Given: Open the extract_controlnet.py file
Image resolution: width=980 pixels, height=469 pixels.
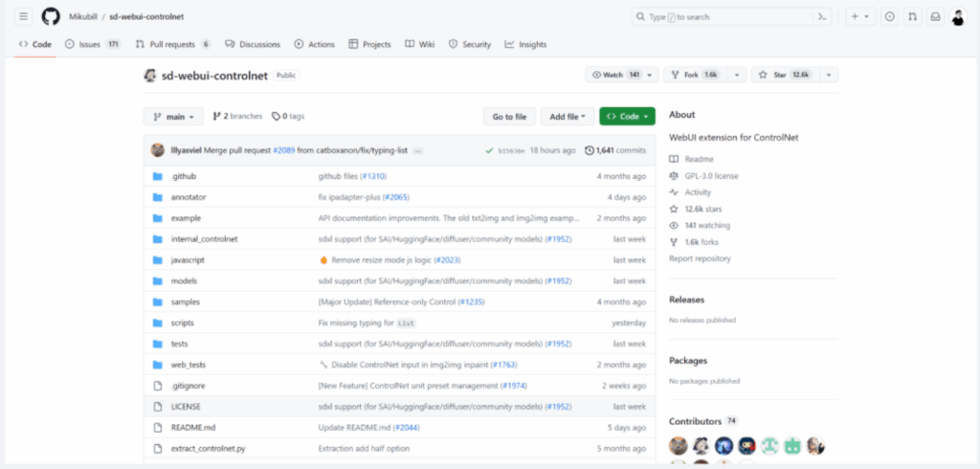Looking at the screenshot, I should coord(208,448).
